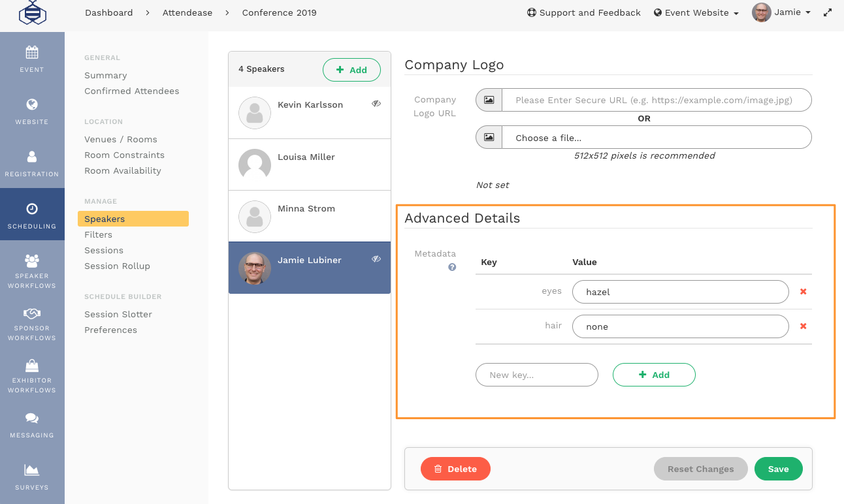Open Session Slotter page
The width and height of the screenshot is (844, 504).
pyautogui.click(x=118, y=314)
